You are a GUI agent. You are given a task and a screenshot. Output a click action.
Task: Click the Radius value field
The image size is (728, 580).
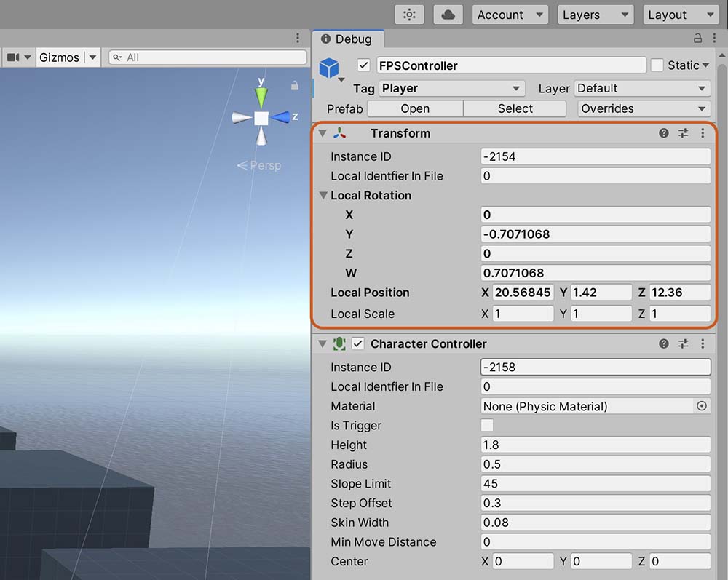pos(596,464)
